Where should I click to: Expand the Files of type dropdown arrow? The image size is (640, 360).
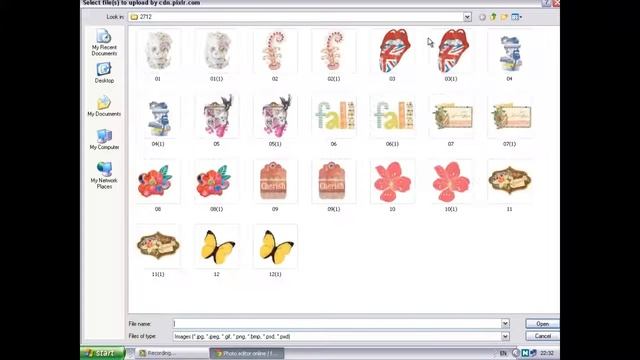pyautogui.click(x=505, y=336)
